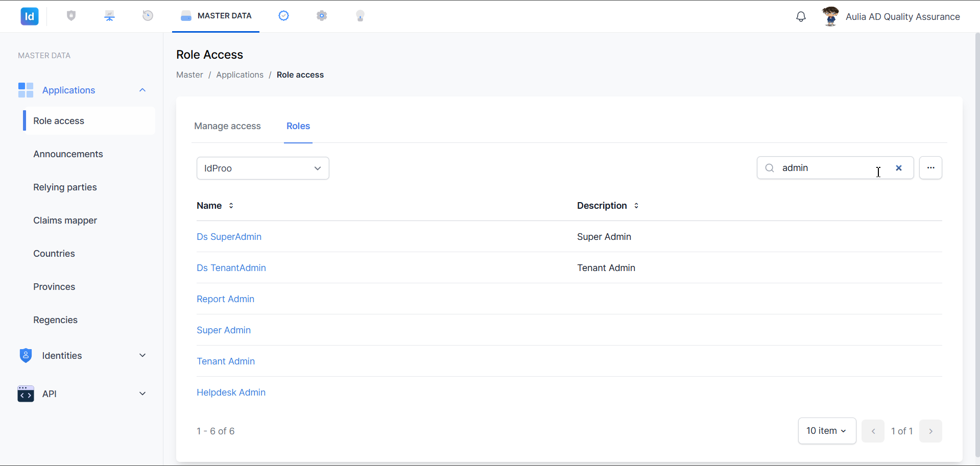The image size is (980, 466).
Task: Open the notifications bell
Action: click(801, 16)
